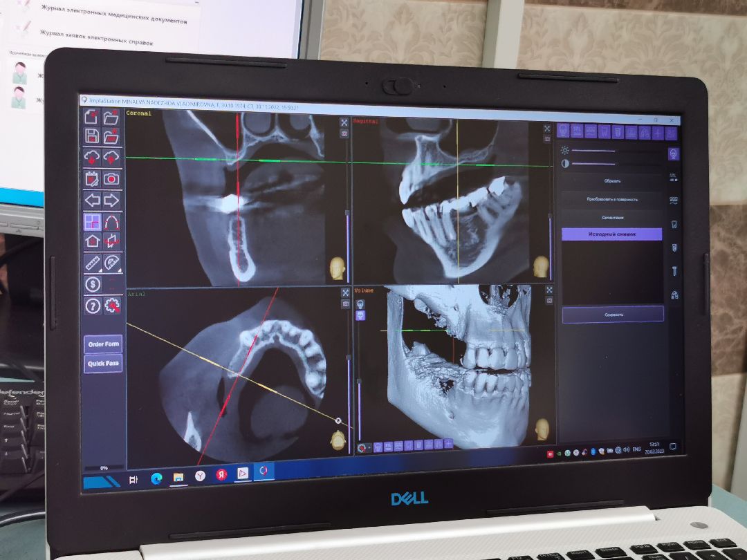Click the right arrow forward icon
This screenshot has width=747, height=560.
click(x=111, y=200)
